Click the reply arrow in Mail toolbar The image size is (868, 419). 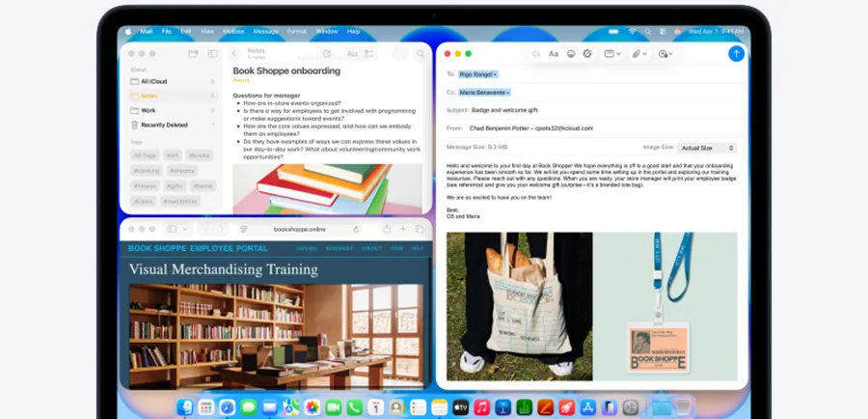[x=536, y=54]
